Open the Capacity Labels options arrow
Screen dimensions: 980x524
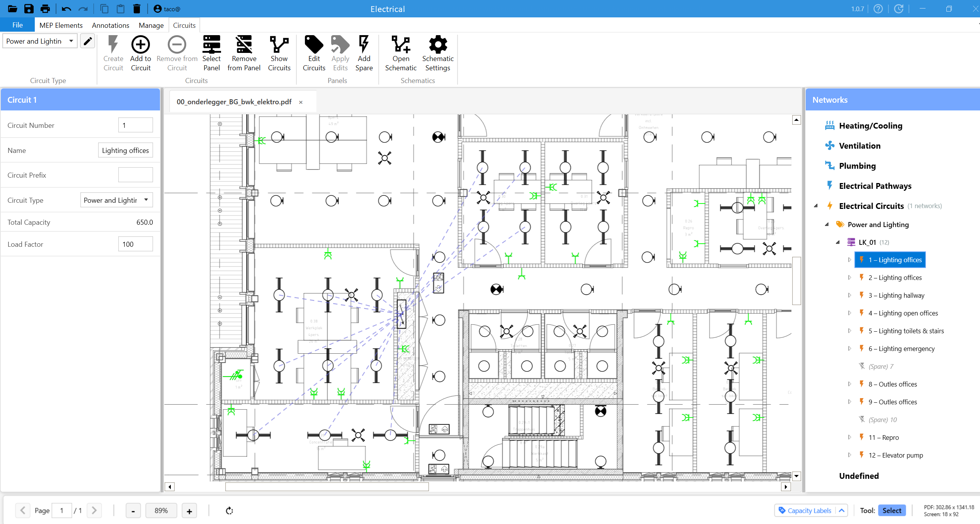coord(842,510)
